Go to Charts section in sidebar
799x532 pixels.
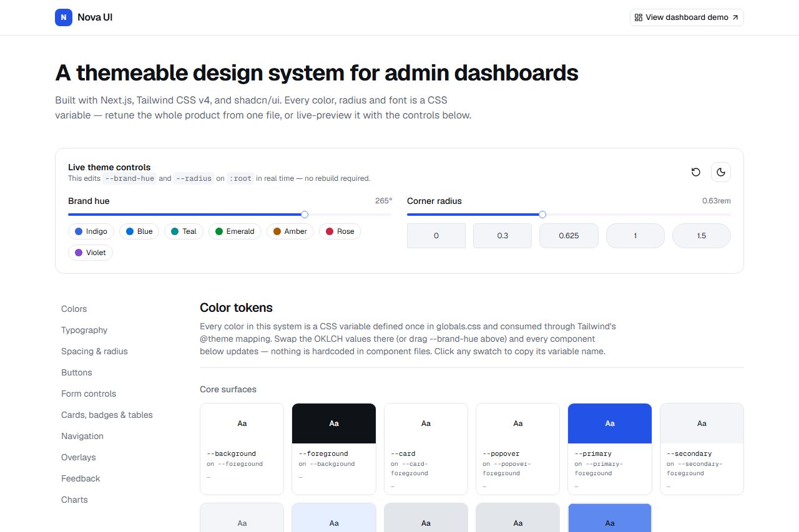[74, 500]
